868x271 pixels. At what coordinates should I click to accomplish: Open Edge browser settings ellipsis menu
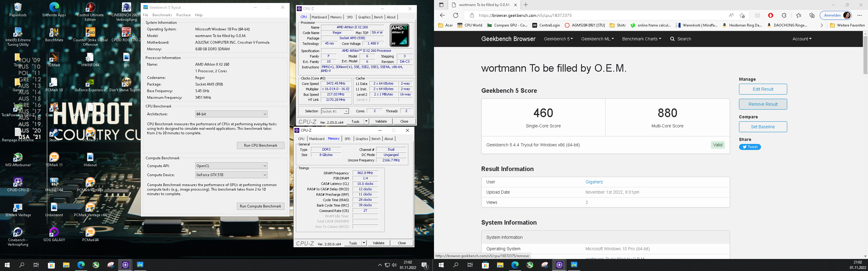pos(860,15)
